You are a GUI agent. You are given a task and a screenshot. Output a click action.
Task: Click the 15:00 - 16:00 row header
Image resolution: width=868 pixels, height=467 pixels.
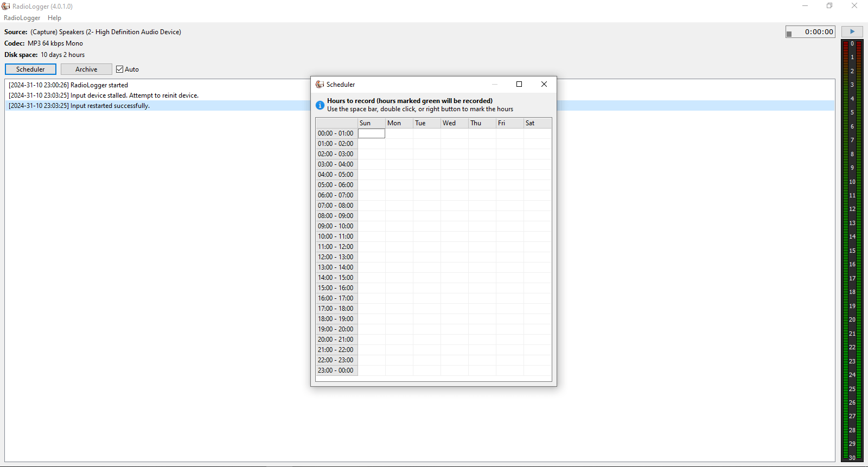336,288
